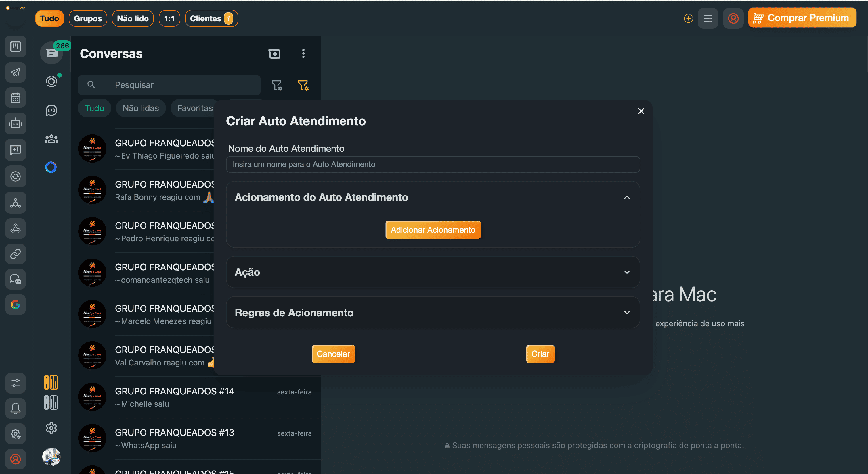Click the paper plane broadcast icon
The height and width of the screenshot is (474, 868).
tap(16, 72)
